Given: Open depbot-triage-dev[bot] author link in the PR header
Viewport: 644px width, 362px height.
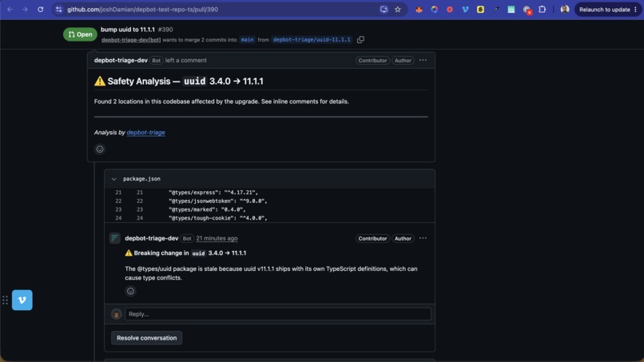Looking at the screenshot, I should pos(131,40).
